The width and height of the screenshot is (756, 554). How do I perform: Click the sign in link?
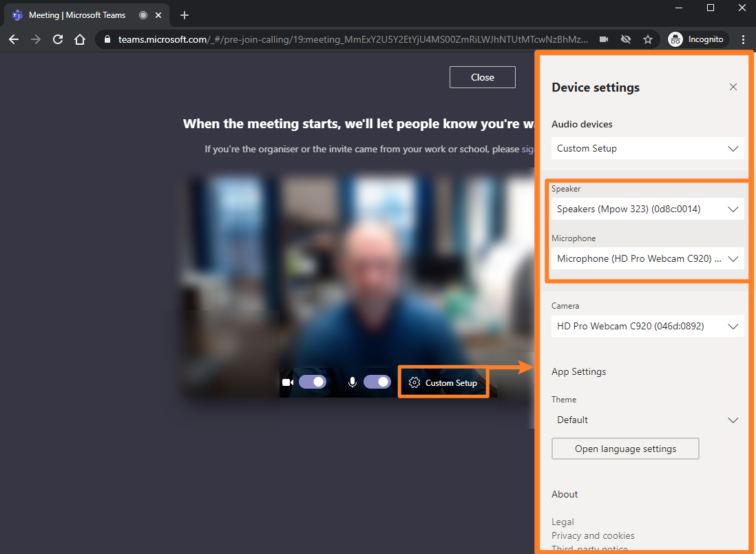click(527, 149)
